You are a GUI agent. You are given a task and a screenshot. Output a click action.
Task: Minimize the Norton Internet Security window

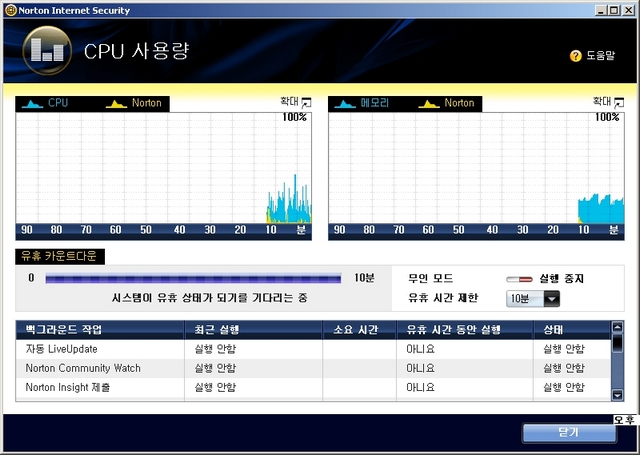(x=601, y=11)
